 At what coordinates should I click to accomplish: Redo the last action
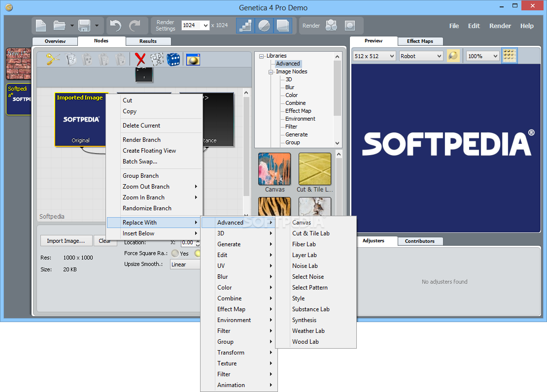pyautogui.click(x=135, y=26)
